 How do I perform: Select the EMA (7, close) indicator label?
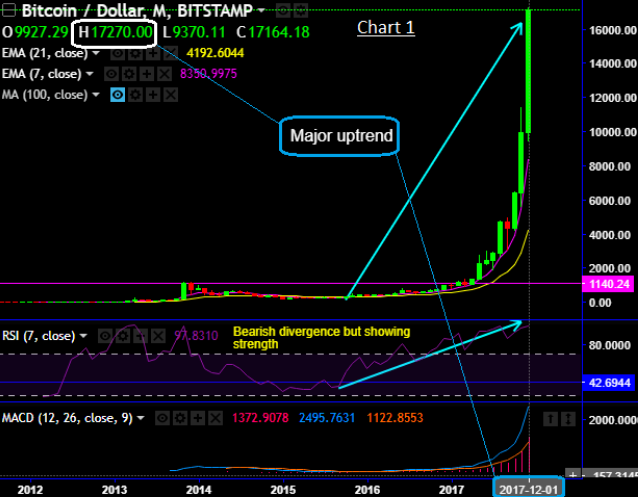pos(42,74)
